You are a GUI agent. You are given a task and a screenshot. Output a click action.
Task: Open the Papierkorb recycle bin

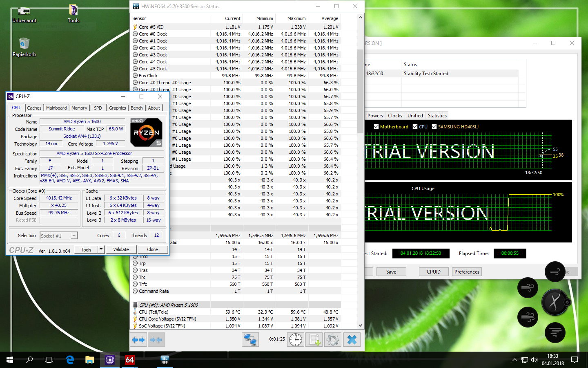24,47
